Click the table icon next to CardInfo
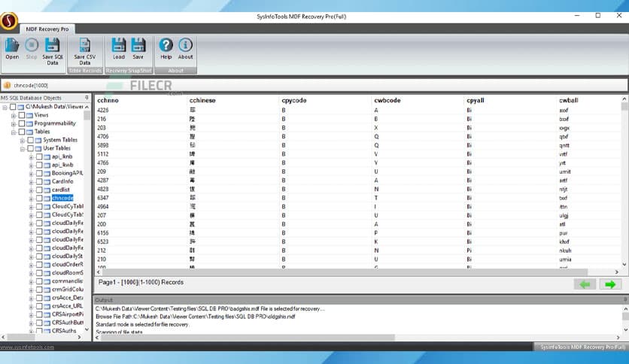 pyautogui.click(x=47, y=181)
